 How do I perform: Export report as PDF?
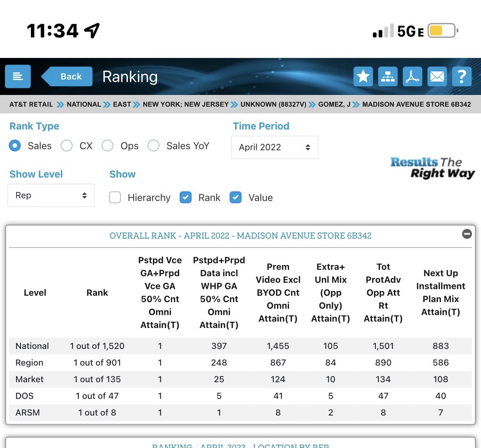pos(412,76)
